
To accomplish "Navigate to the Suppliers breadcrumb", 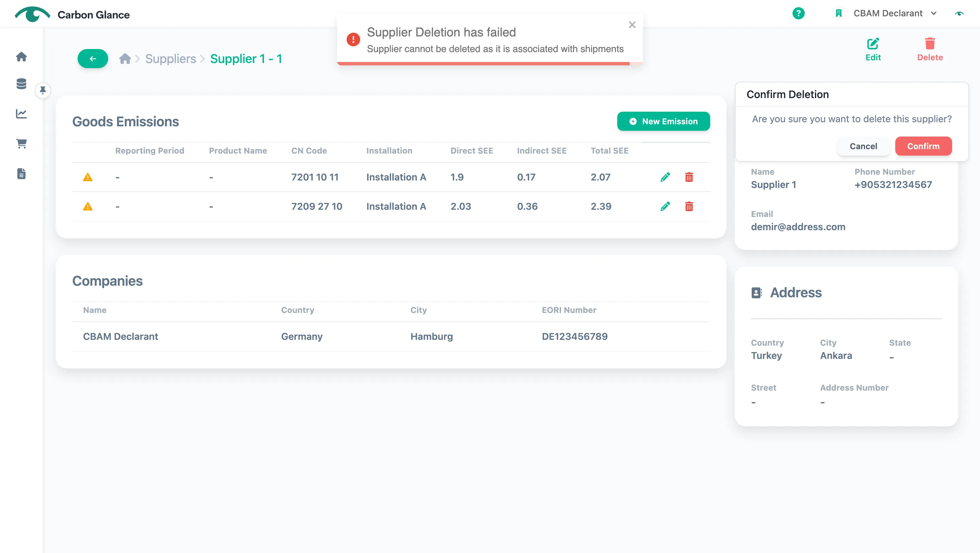I will (170, 59).
